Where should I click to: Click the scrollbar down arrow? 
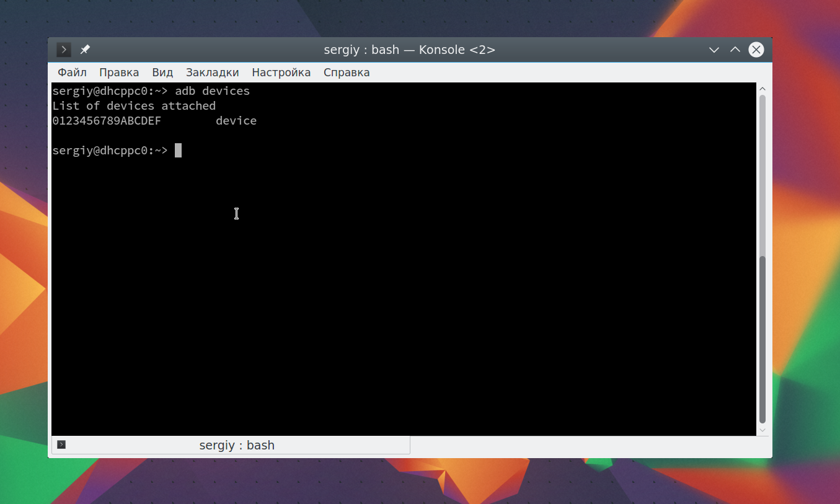point(763,429)
